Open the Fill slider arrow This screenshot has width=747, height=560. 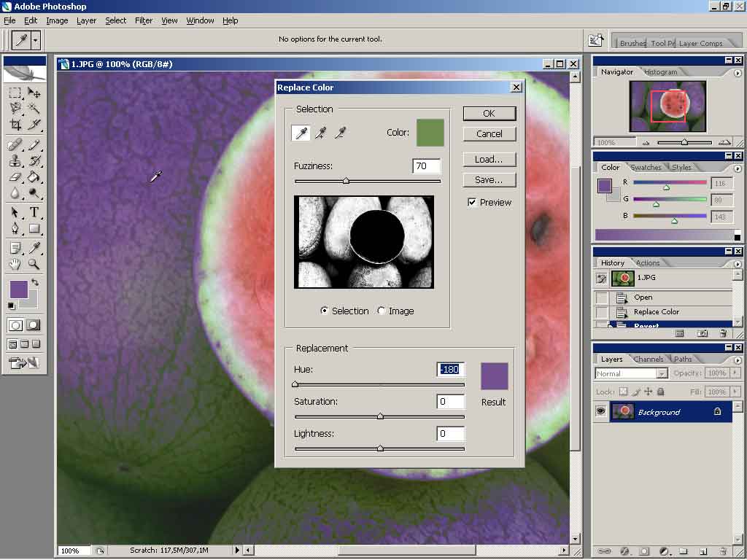click(735, 392)
